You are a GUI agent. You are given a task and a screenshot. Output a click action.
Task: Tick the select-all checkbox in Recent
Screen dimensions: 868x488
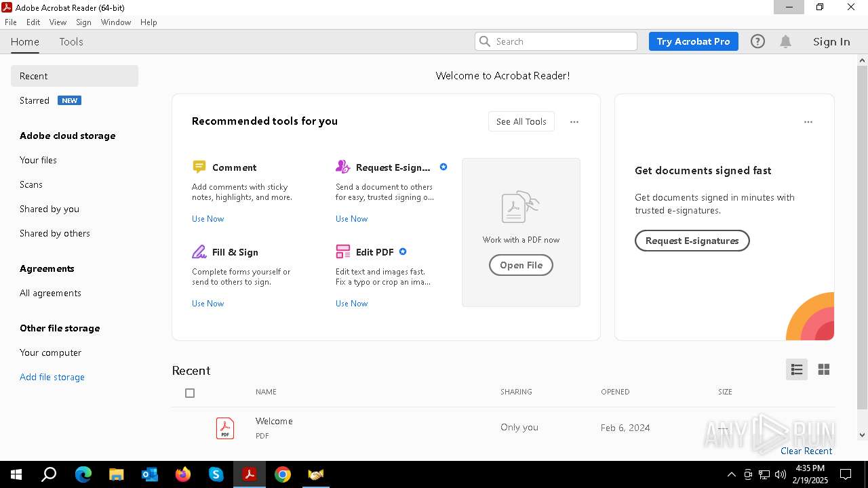[x=190, y=393]
